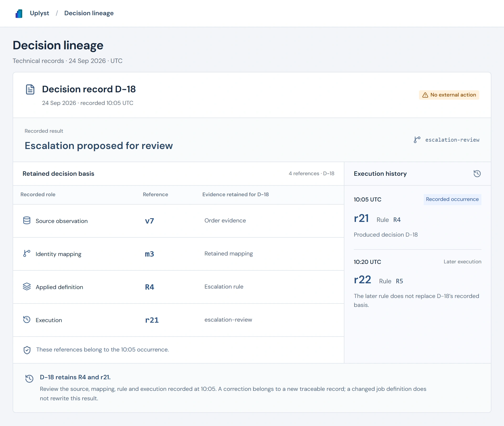The height and width of the screenshot is (426, 504).
Task: Open reference r21 in the Execution row
Action: [x=152, y=320]
